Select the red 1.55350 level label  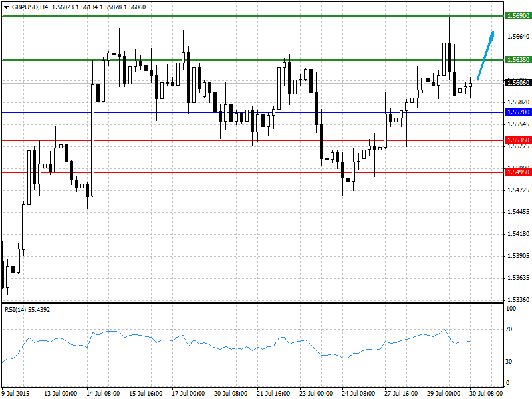517,140
